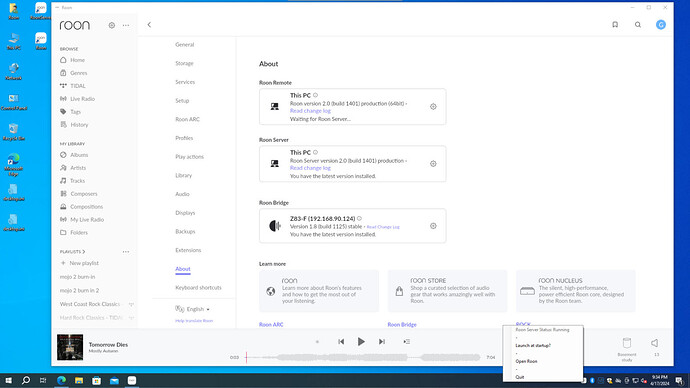Open Roon Server This PC gear settings

click(433, 164)
